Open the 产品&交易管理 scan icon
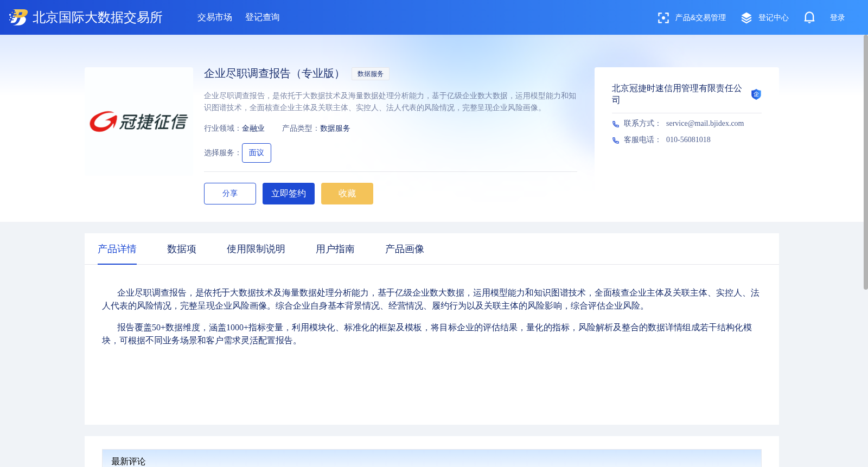The image size is (868, 467). 663,18
